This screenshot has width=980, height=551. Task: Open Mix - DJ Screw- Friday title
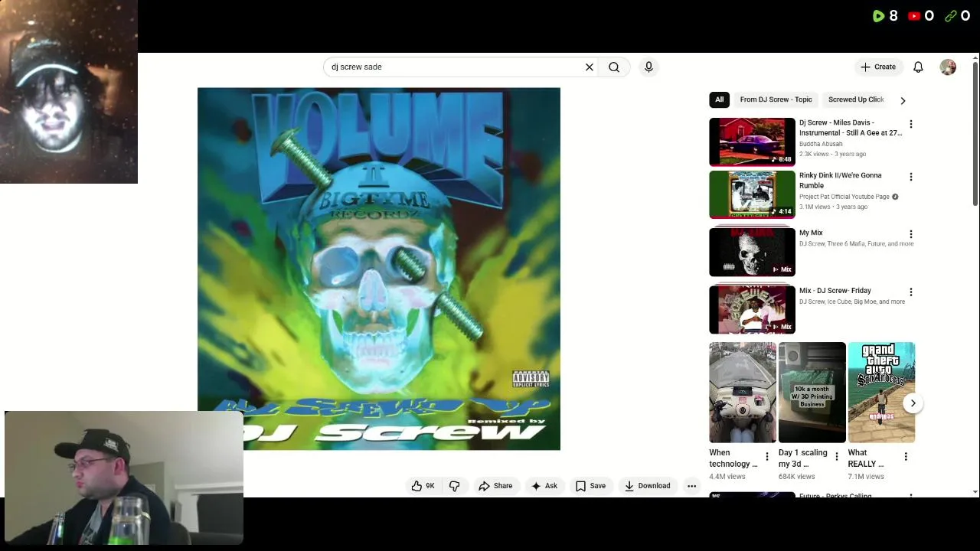(835, 291)
